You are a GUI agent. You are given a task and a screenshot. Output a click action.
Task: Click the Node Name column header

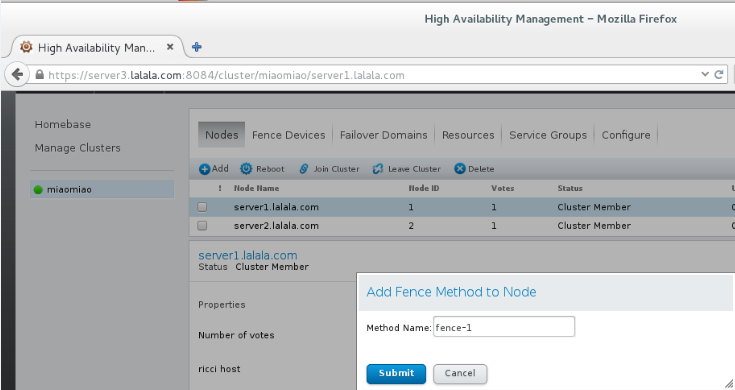(256, 188)
